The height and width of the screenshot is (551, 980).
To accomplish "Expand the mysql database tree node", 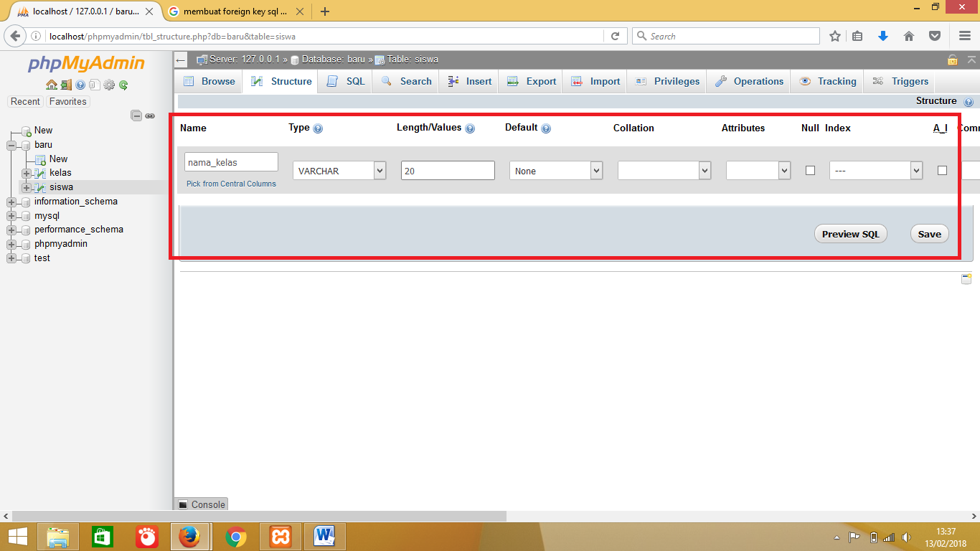I will tap(10, 215).
